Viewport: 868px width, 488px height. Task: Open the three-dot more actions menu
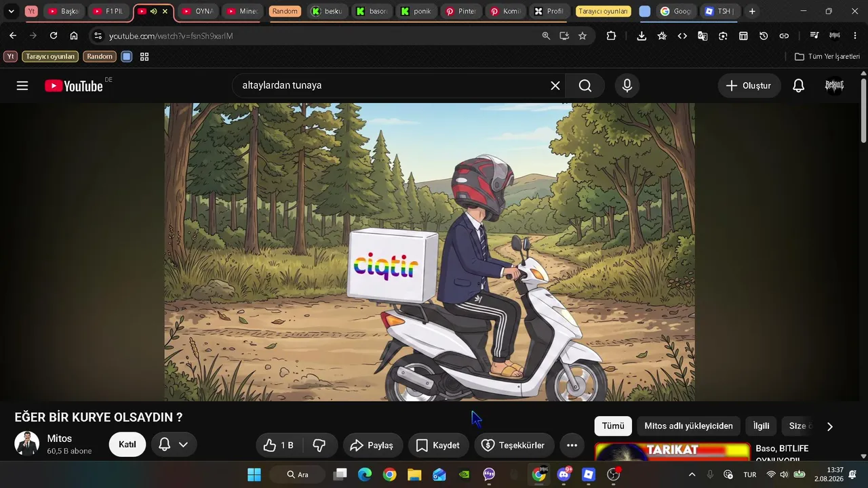[572, 445]
